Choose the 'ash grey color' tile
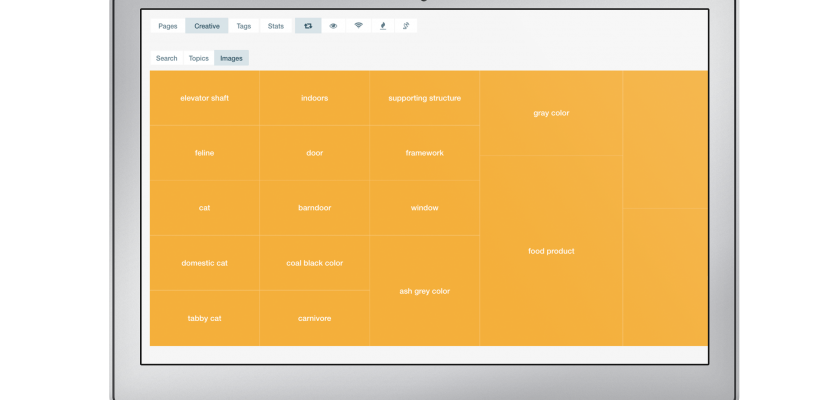The image size is (840, 400). pos(424,291)
